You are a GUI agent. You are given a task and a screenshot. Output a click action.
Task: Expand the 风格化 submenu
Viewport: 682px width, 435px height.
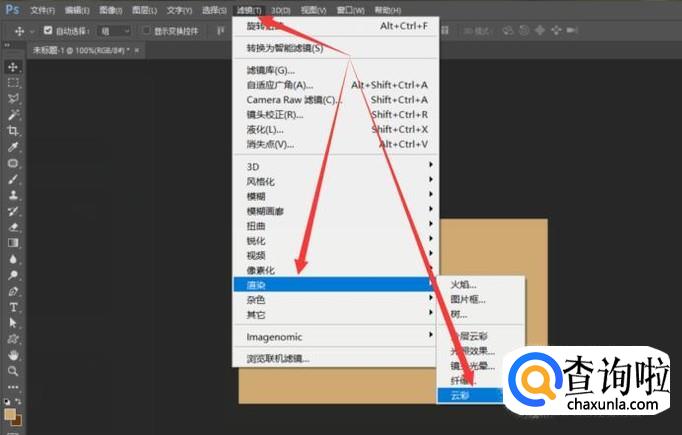click(x=335, y=181)
